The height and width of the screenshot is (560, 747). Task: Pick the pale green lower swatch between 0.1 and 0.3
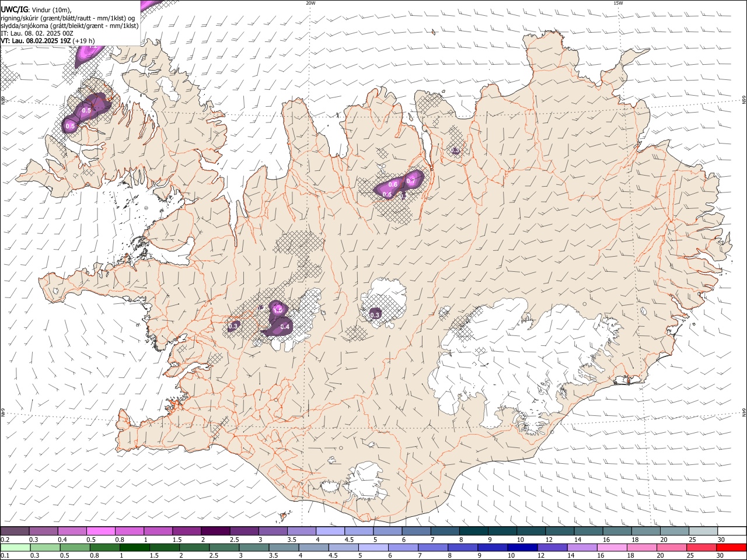point(15,547)
